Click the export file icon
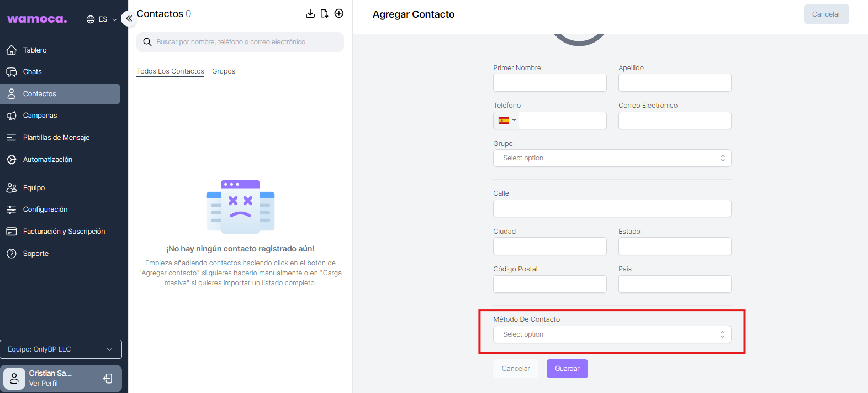This screenshot has height=393, width=868. coord(325,14)
